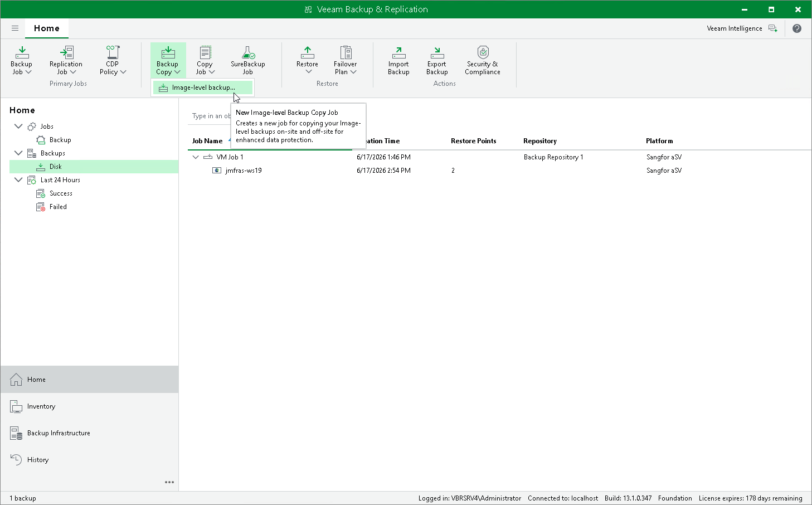This screenshot has width=812, height=505.
Task: Switch to the Home ribbon tab
Action: click(x=47, y=28)
